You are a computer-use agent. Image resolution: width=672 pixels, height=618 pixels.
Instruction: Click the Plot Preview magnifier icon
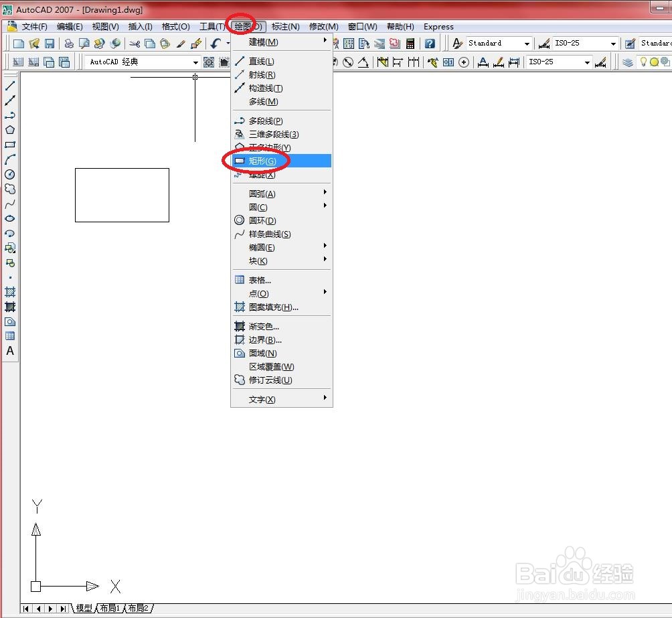[x=84, y=44]
